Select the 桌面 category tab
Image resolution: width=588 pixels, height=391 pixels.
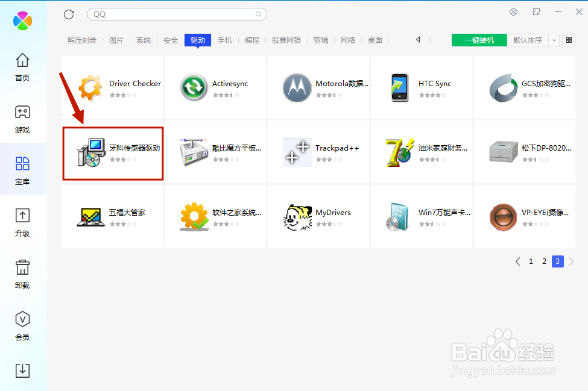(x=375, y=40)
